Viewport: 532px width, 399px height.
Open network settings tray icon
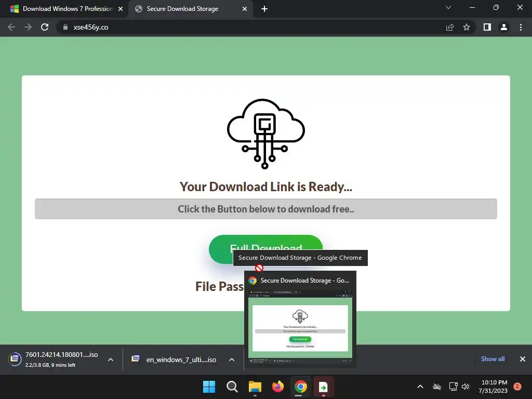pyautogui.click(x=453, y=387)
